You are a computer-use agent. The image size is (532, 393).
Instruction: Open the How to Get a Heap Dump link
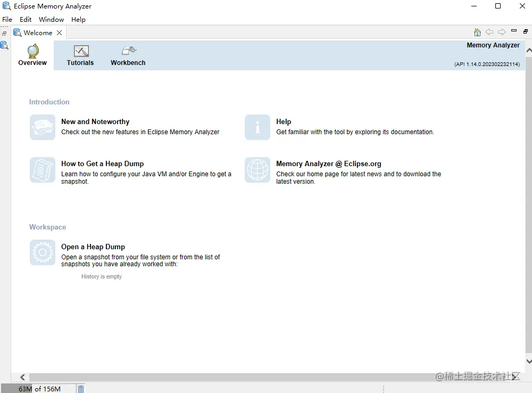coord(103,163)
